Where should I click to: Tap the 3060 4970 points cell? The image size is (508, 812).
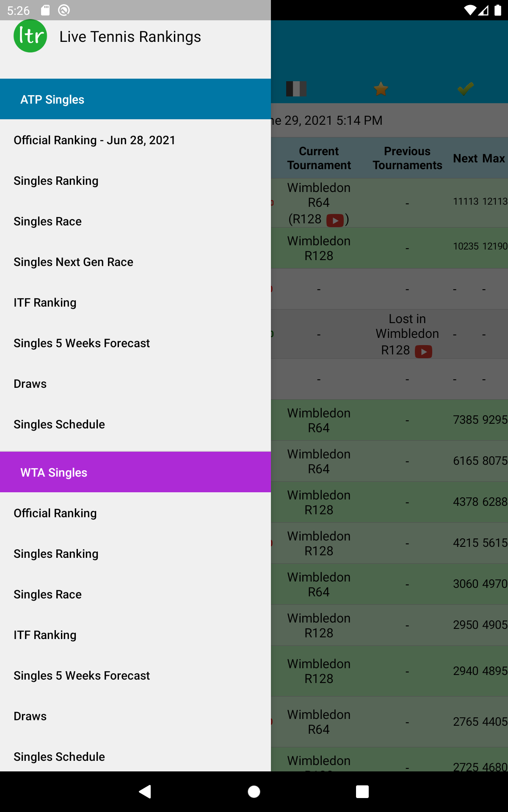[480, 584]
